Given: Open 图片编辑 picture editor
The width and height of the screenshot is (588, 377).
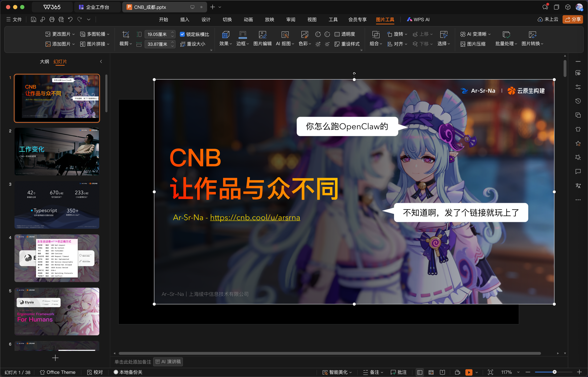Looking at the screenshot, I should 262,38.
